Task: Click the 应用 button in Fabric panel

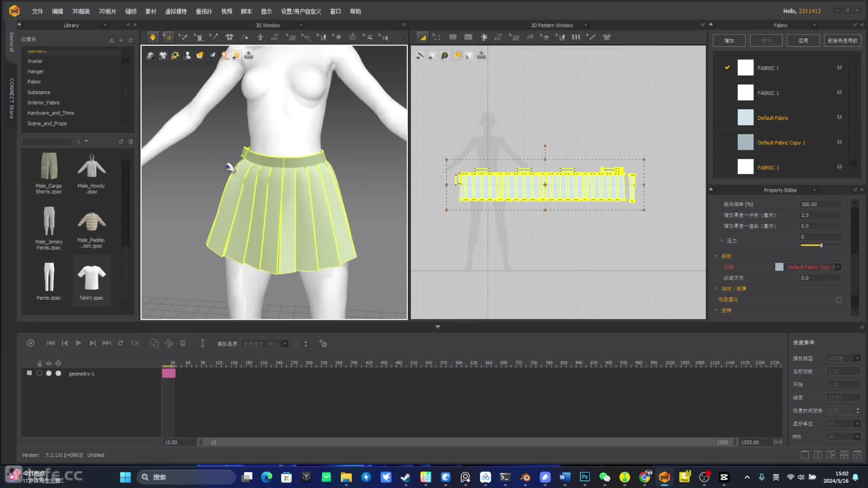Action: (803, 40)
